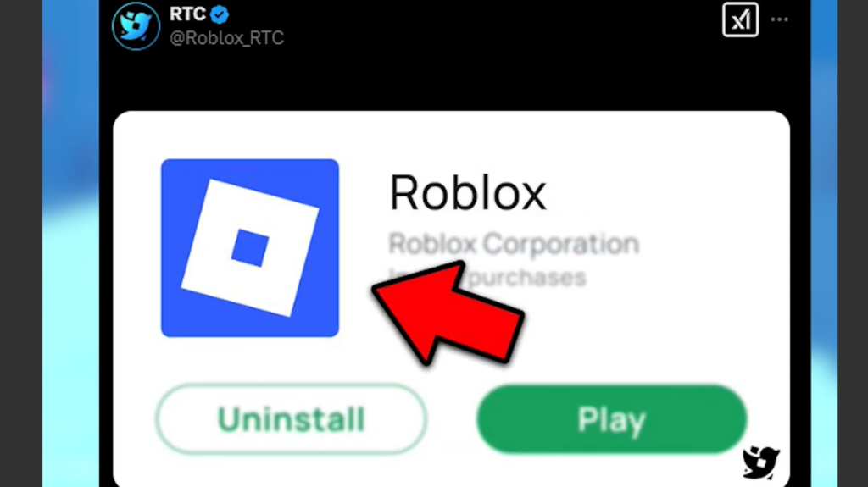
Task: Click the blue verified checkmark badge
Action: 220,15
